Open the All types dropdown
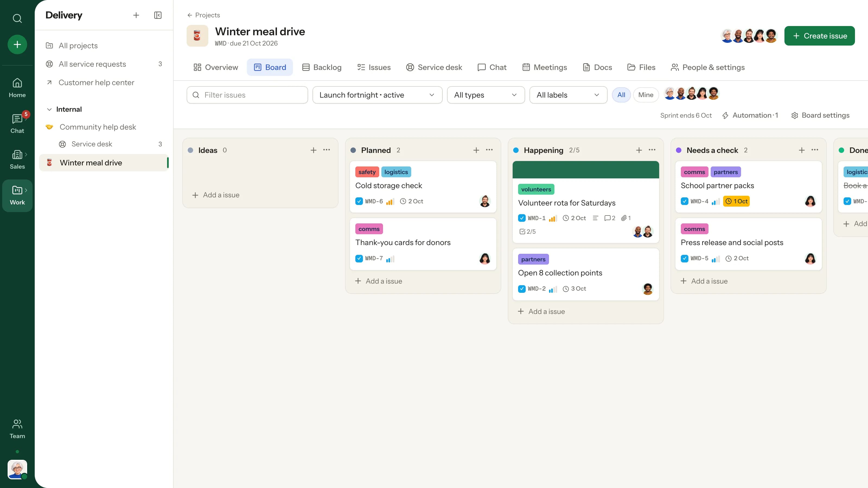The height and width of the screenshot is (488, 868). pos(486,95)
